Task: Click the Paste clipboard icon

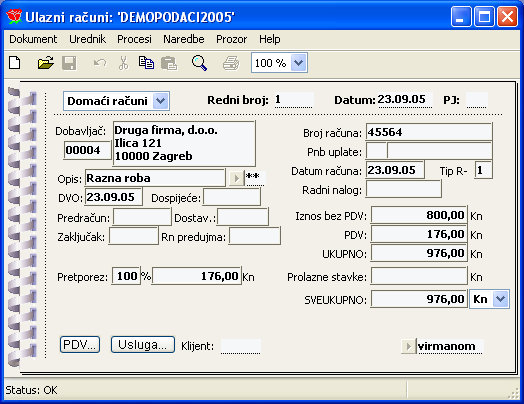Action: click(x=169, y=63)
